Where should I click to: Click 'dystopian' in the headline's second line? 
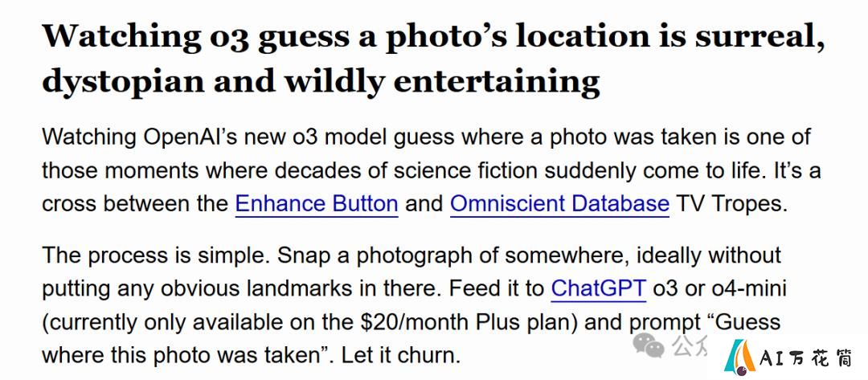(124, 81)
